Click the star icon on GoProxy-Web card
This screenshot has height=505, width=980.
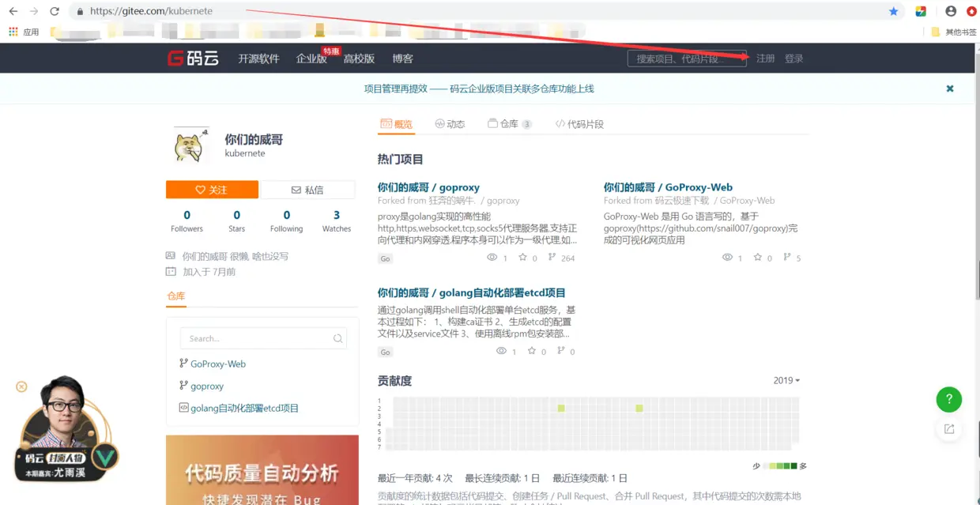pos(758,258)
